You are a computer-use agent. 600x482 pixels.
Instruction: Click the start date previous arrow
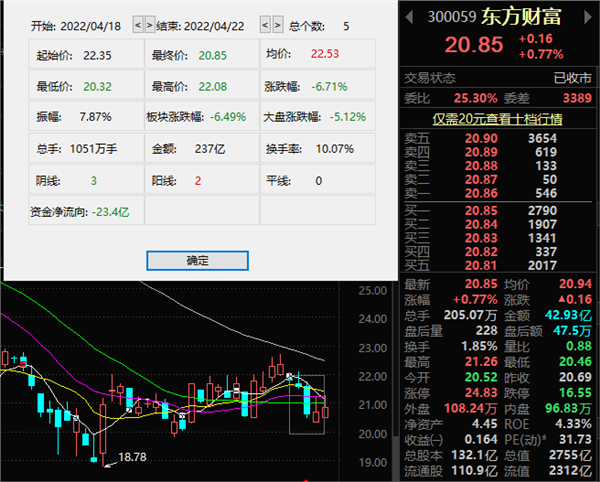pos(138,24)
